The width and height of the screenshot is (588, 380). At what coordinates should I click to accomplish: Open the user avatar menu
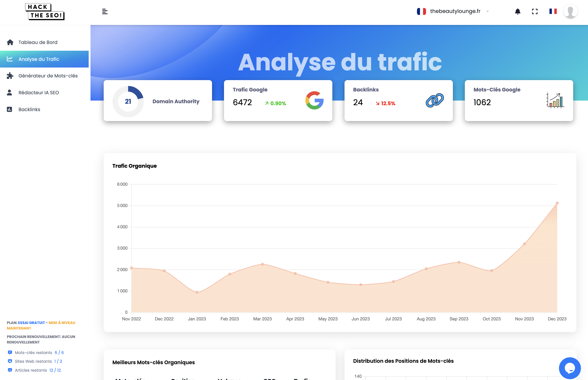pyautogui.click(x=570, y=11)
